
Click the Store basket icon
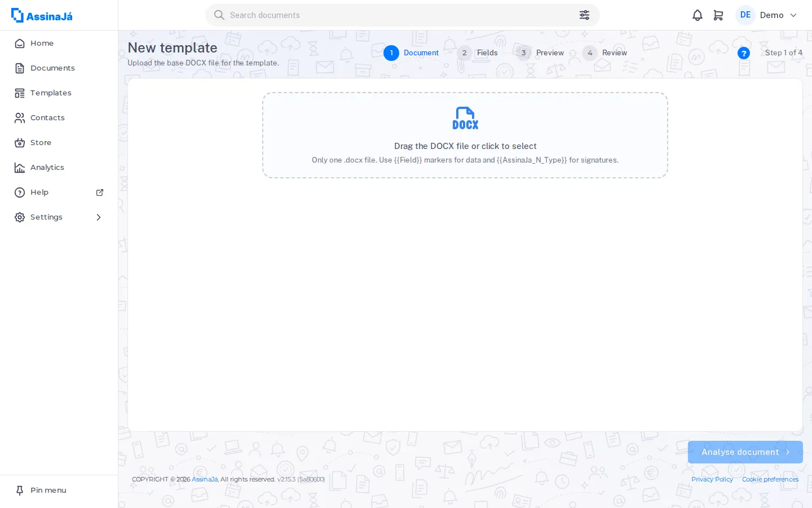point(20,143)
